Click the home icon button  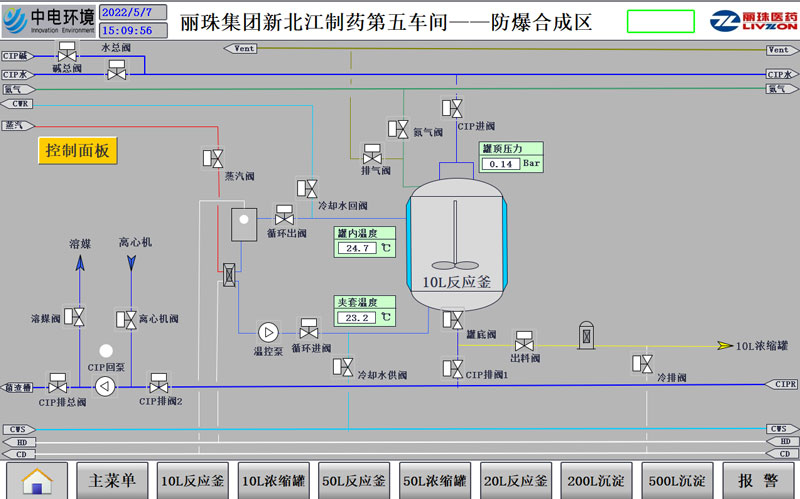pyautogui.click(x=37, y=480)
